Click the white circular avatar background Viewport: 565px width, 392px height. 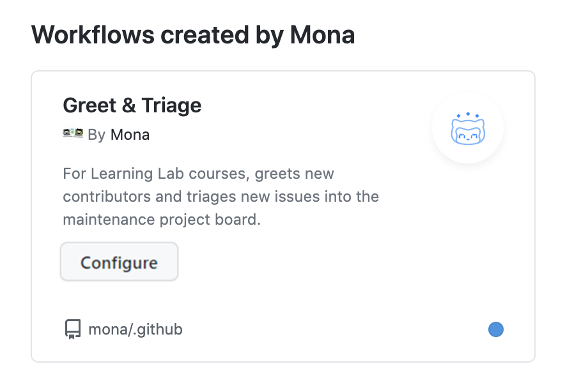coord(468,128)
